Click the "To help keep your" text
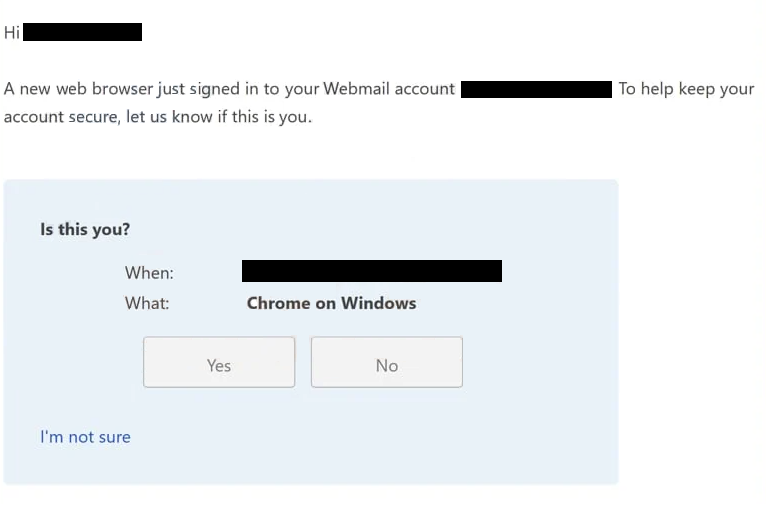766x509 pixels. [x=686, y=89]
